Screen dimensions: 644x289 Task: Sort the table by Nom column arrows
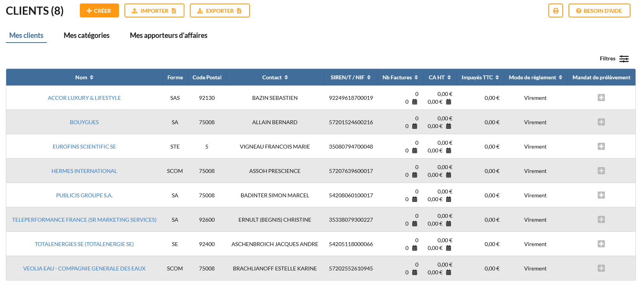click(91, 77)
